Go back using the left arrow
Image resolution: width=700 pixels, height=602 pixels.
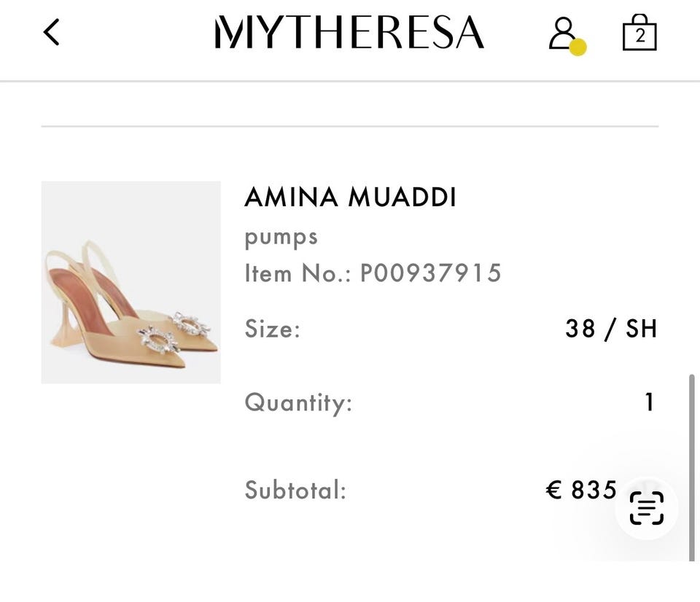[x=51, y=33]
